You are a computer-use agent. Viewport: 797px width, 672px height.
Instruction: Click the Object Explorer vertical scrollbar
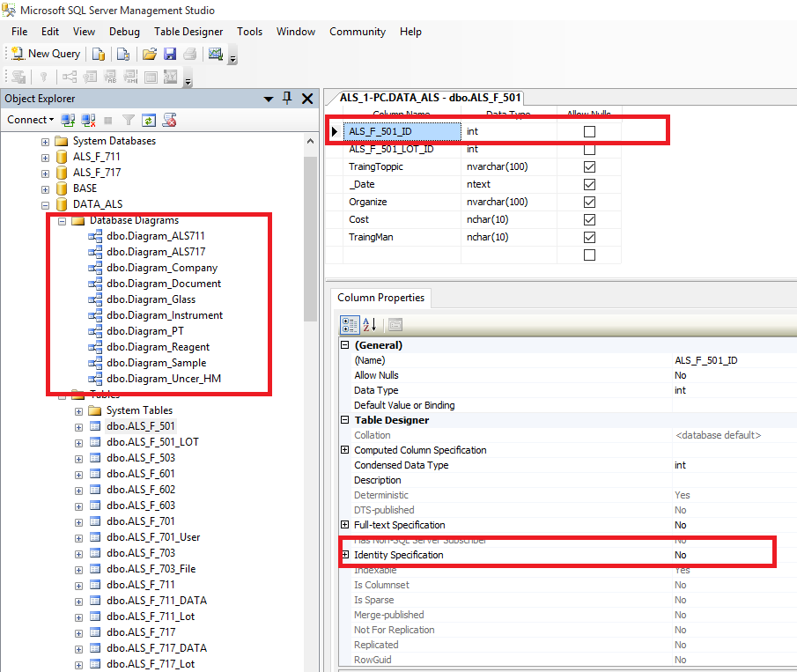(x=310, y=239)
